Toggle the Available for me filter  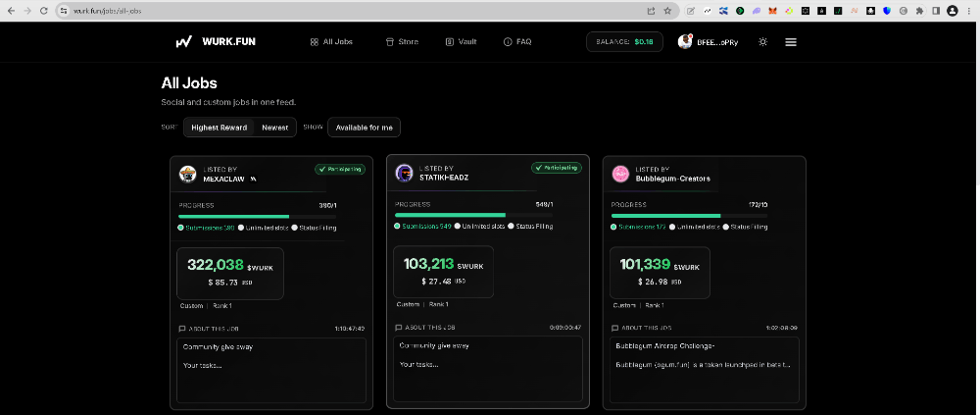click(x=364, y=128)
